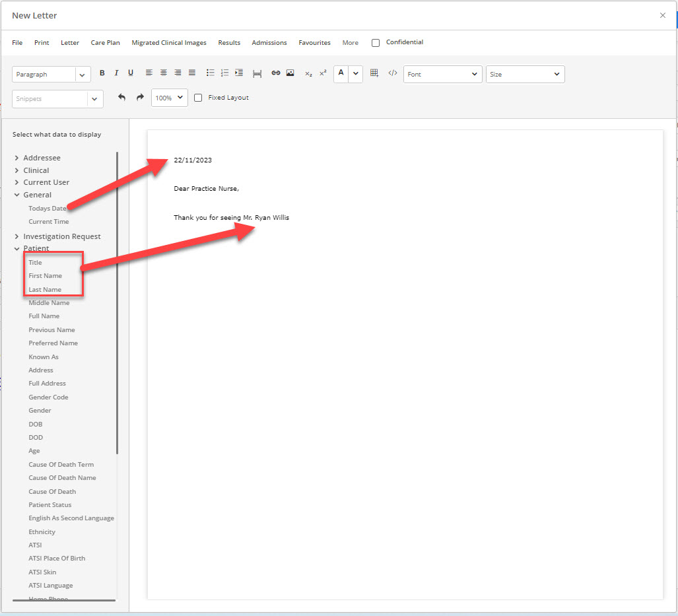Insert patient First Name field
The image size is (678, 616).
(46, 276)
